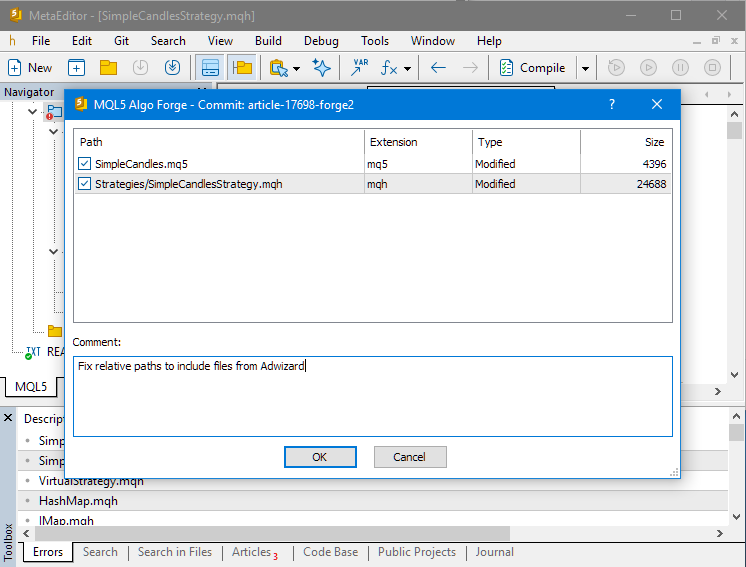Select the README text file in Navigator
This screenshot has width=746, height=567.
click(45, 352)
